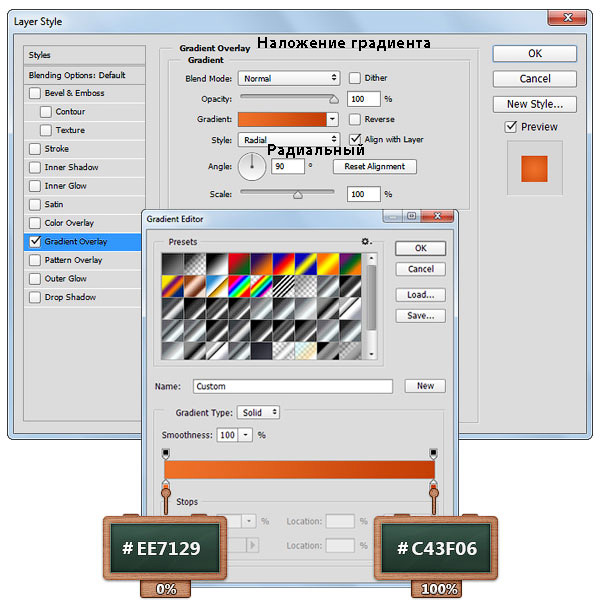600x600 pixels.
Task: Click the gradient Name field
Action: (x=293, y=386)
